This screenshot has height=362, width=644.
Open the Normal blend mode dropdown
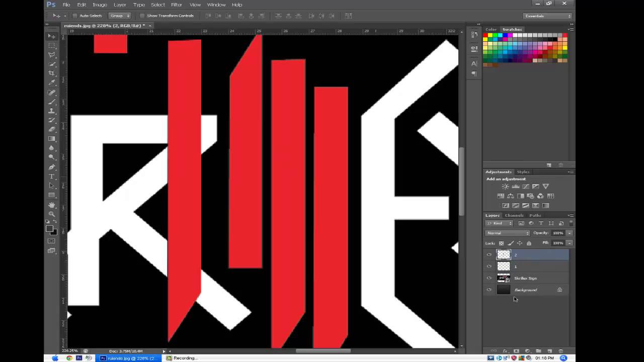pyautogui.click(x=507, y=233)
